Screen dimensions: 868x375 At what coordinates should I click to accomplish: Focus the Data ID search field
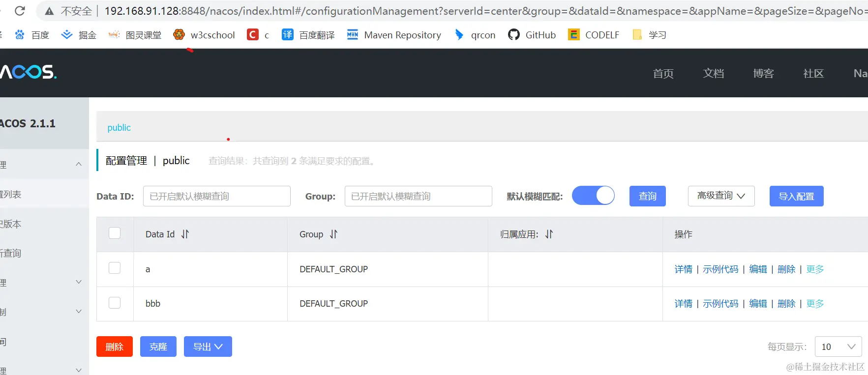(x=217, y=196)
